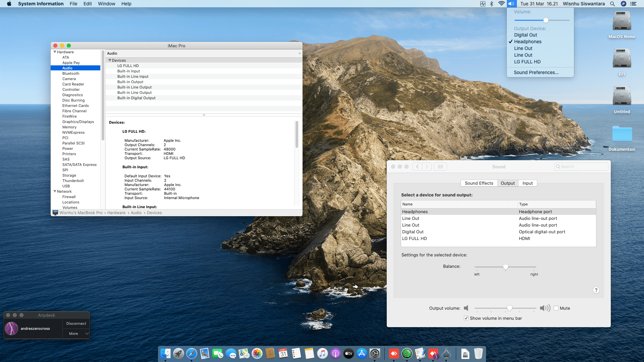Image resolution: width=644 pixels, height=362 pixels.
Task: Select Built-in Digital Output device row
Action: 204,98
